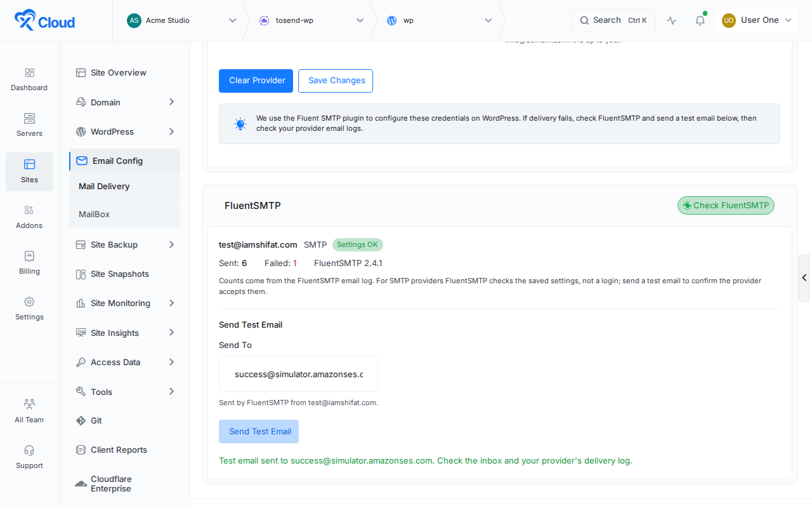The height and width of the screenshot is (508, 812).
Task: Click the Check FluentSMTP button
Action: pos(726,205)
